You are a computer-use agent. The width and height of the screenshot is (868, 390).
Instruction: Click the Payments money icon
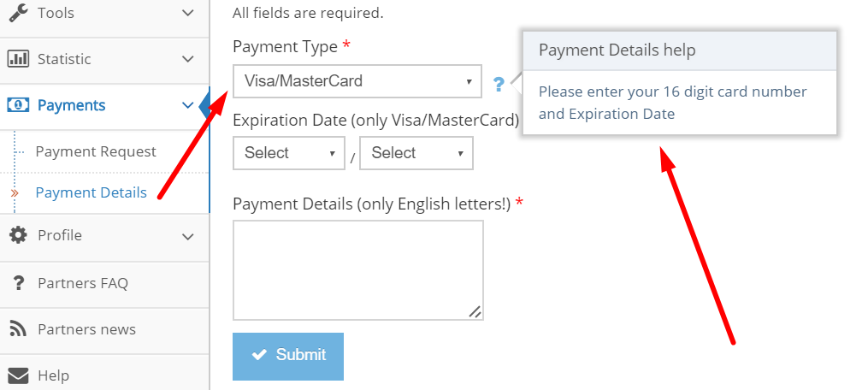(18, 105)
